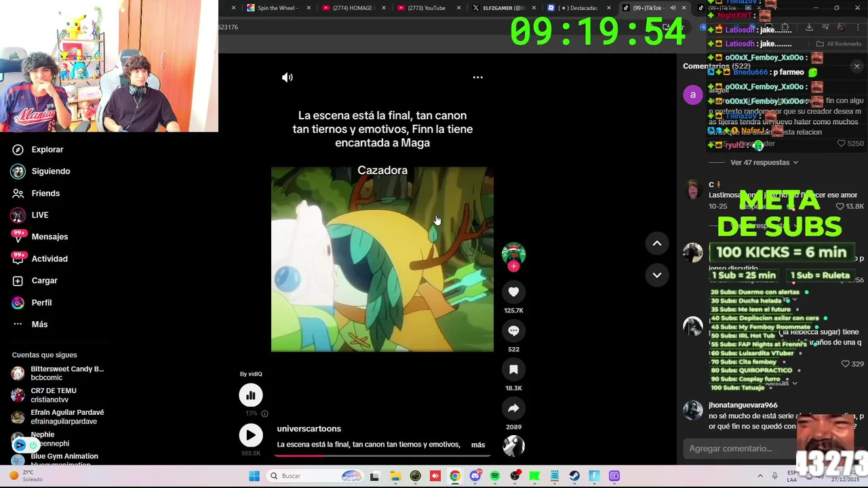
Task: Mute the TikTok video sound
Action: click(288, 77)
